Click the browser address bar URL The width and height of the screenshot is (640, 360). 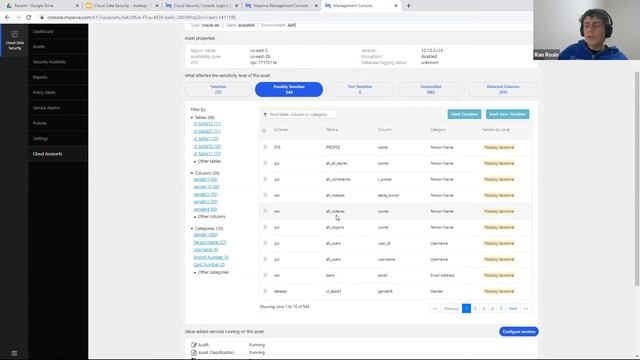point(141,17)
